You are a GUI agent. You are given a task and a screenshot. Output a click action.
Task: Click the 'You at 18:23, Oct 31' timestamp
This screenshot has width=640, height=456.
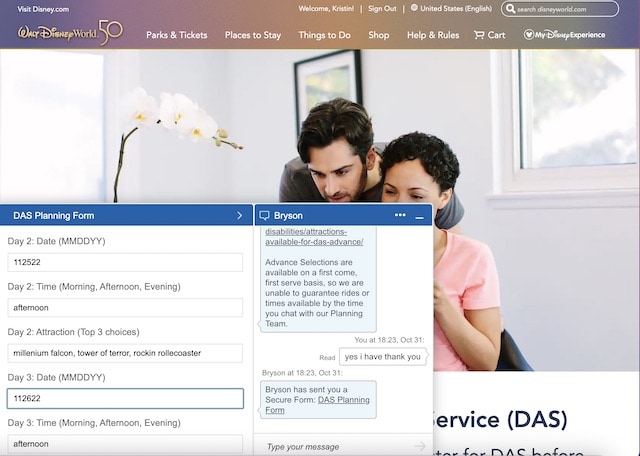click(x=389, y=340)
